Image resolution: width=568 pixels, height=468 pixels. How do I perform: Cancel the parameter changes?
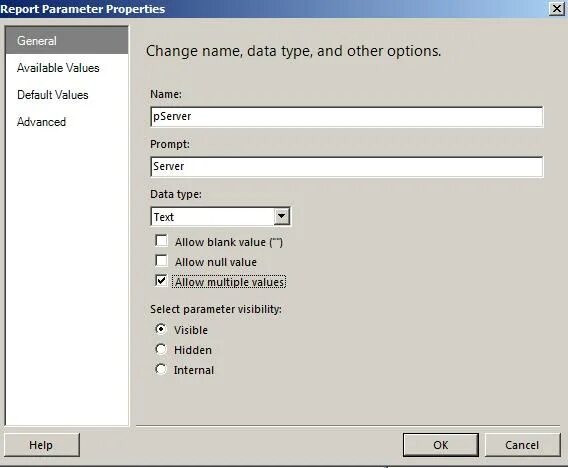(x=522, y=445)
